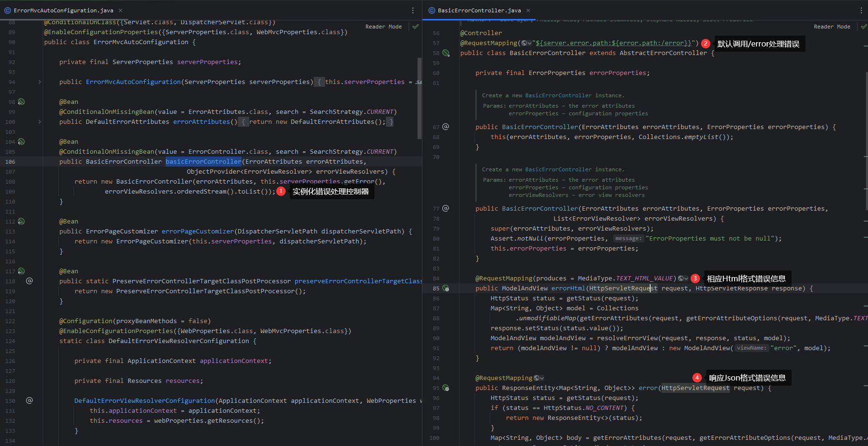Switch to ErrorMvcAutoConfiguration.java tab
Screen dimensions: 868x446
pyautogui.click(x=64, y=10)
